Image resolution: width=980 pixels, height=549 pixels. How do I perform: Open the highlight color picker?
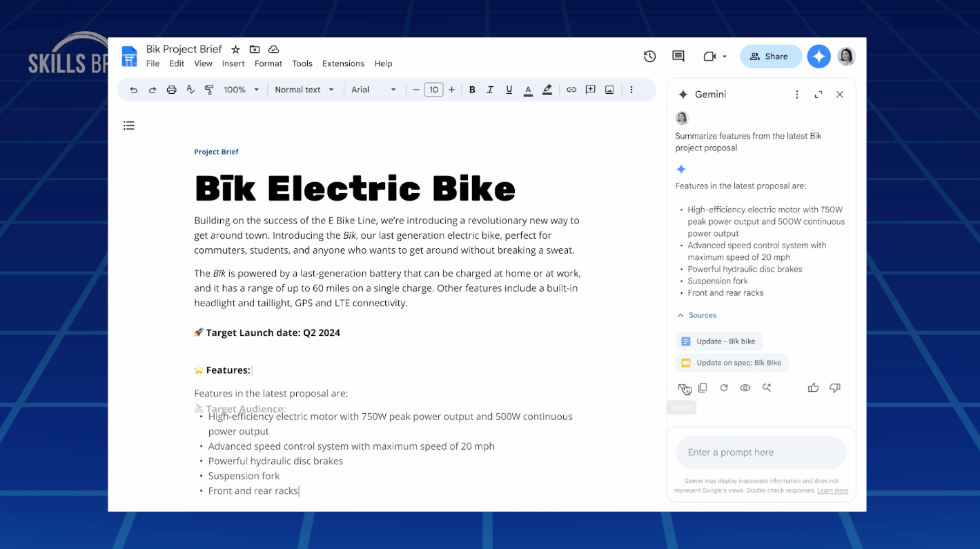547,90
